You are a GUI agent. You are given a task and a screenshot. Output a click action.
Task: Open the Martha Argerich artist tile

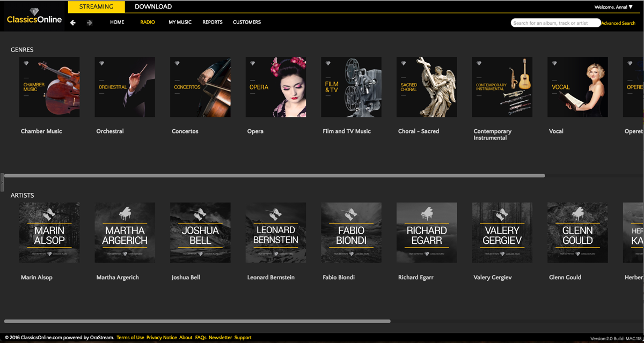tap(125, 233)
